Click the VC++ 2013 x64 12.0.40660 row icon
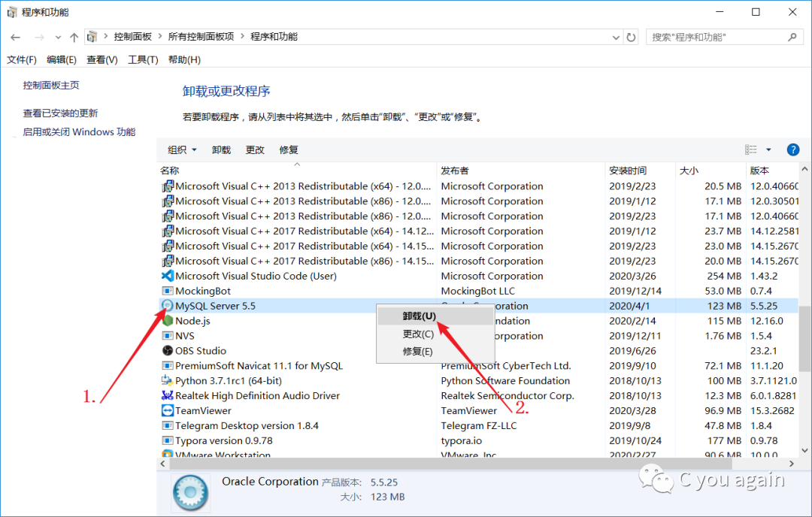Image resolution: width=812 pixels, height=517 pixels. tap(167, 186)
